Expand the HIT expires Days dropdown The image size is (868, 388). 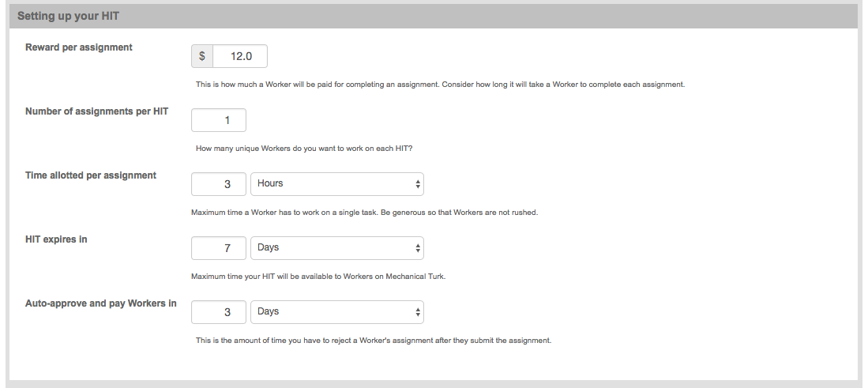click(x=337, y=248)
